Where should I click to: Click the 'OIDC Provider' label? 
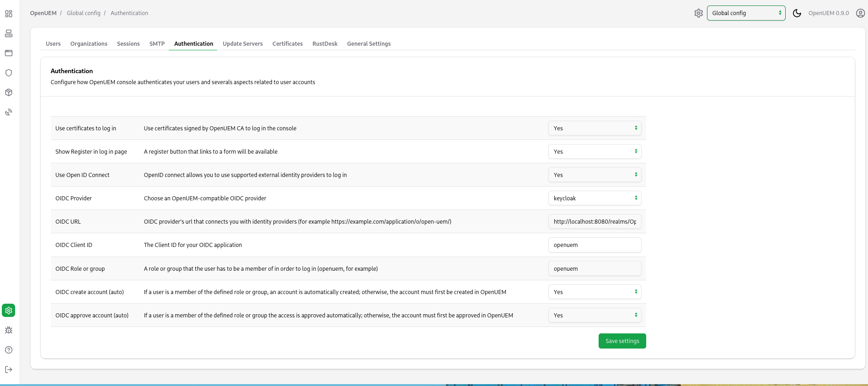[74, 198]
